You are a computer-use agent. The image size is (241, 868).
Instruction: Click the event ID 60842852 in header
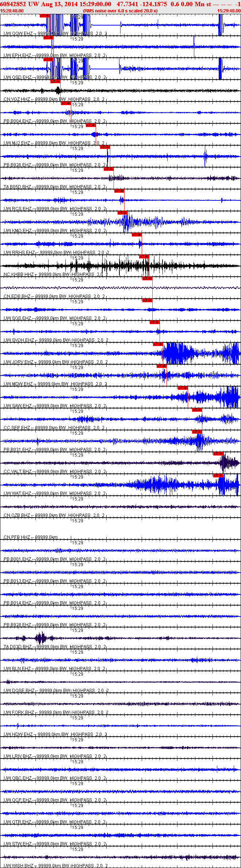13,4
